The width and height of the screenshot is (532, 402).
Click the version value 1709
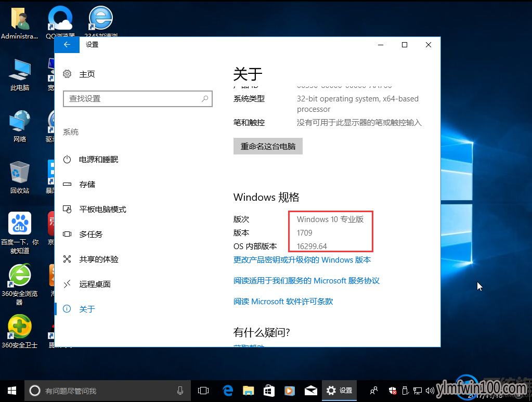tap(304, 232)
